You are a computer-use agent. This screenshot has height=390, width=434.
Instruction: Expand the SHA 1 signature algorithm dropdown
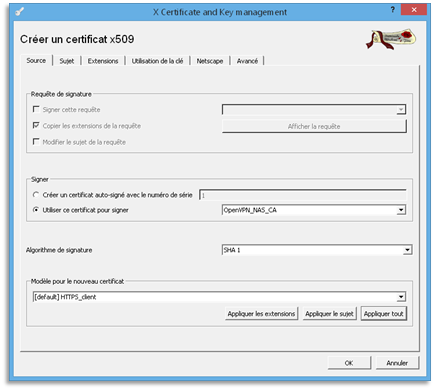317,250
